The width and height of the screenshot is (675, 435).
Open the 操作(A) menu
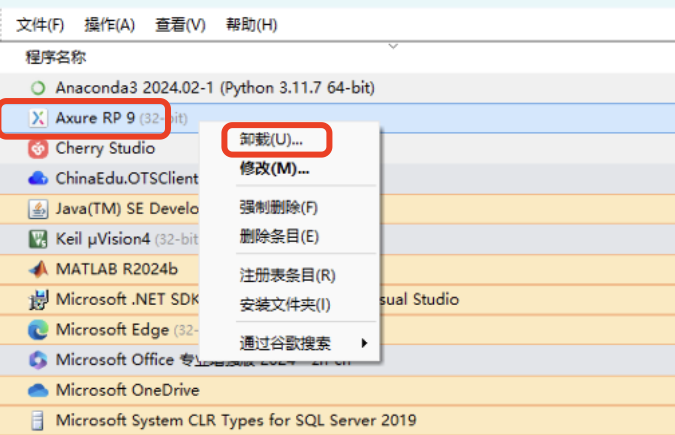coord(109,25)
